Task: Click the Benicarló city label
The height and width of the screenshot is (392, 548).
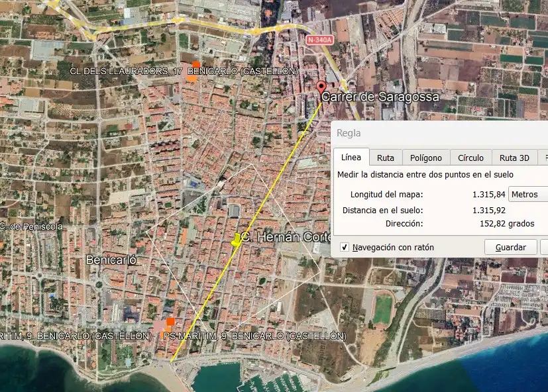Action: click(111, 260)
